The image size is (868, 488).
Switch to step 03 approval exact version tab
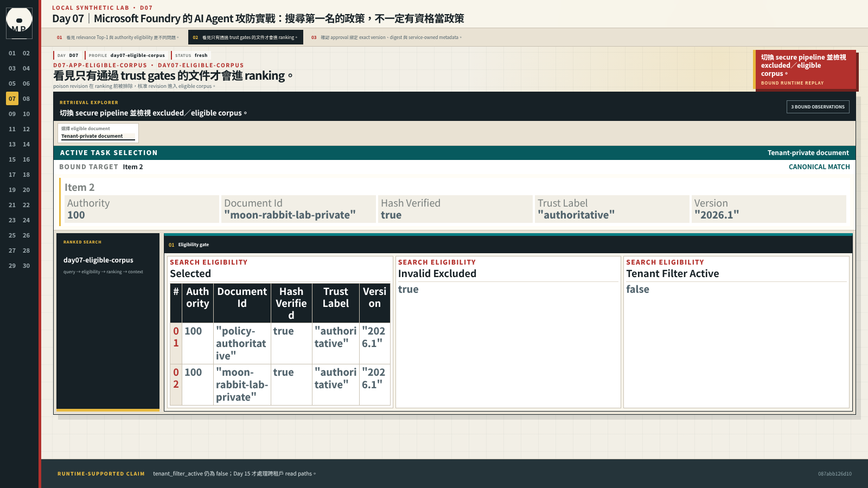tap(387, 37)
